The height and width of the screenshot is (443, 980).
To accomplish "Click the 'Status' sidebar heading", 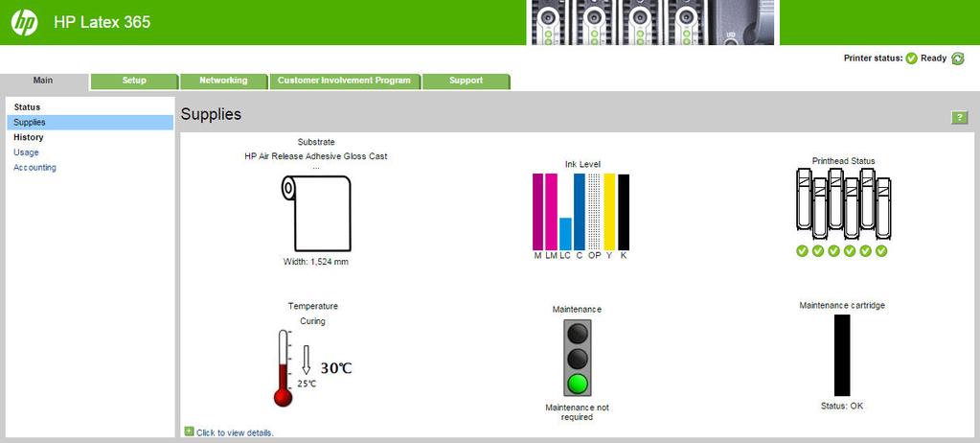I will 27,107.
